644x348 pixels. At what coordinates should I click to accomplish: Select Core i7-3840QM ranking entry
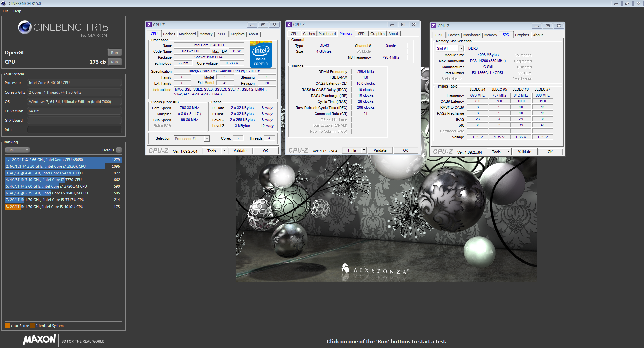coord(63,193)
